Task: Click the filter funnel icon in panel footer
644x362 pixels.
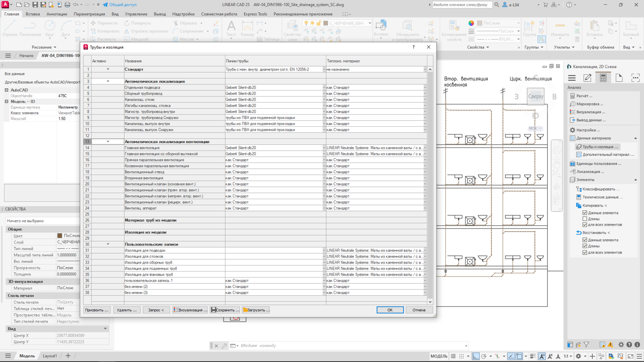Action: (586, 345)
